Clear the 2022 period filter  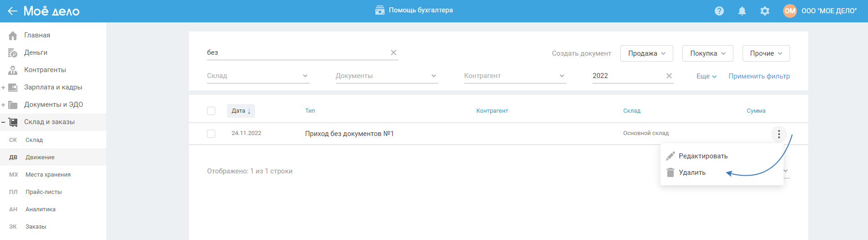tap(669, 76)
